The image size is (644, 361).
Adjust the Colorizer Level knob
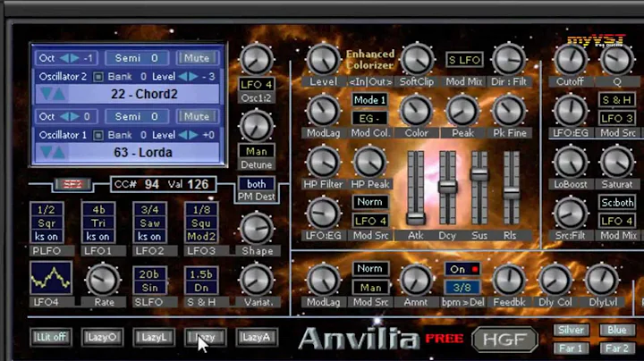(x=323, y=60)
